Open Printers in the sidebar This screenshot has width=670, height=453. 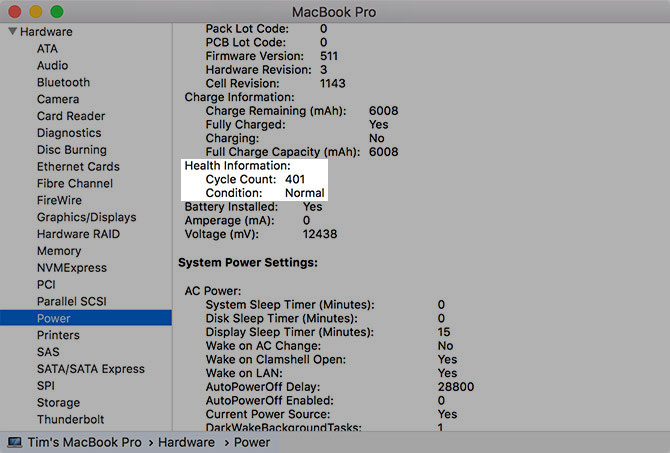point(58,335)
